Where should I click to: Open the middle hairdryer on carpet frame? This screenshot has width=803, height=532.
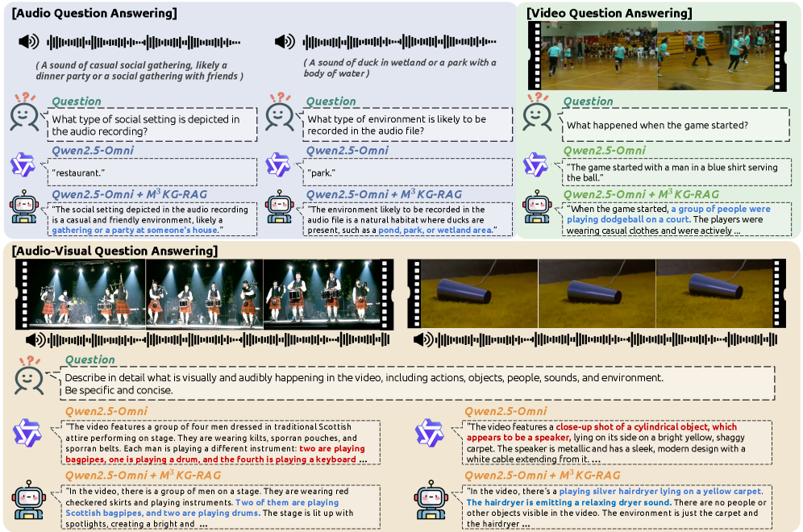597,293
